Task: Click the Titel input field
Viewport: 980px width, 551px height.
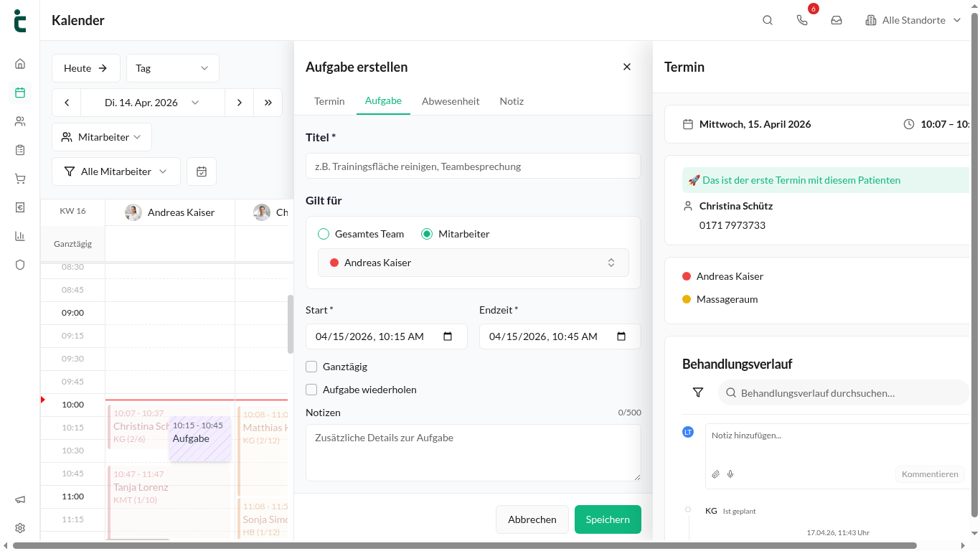Action: click(x=473, y=166)
